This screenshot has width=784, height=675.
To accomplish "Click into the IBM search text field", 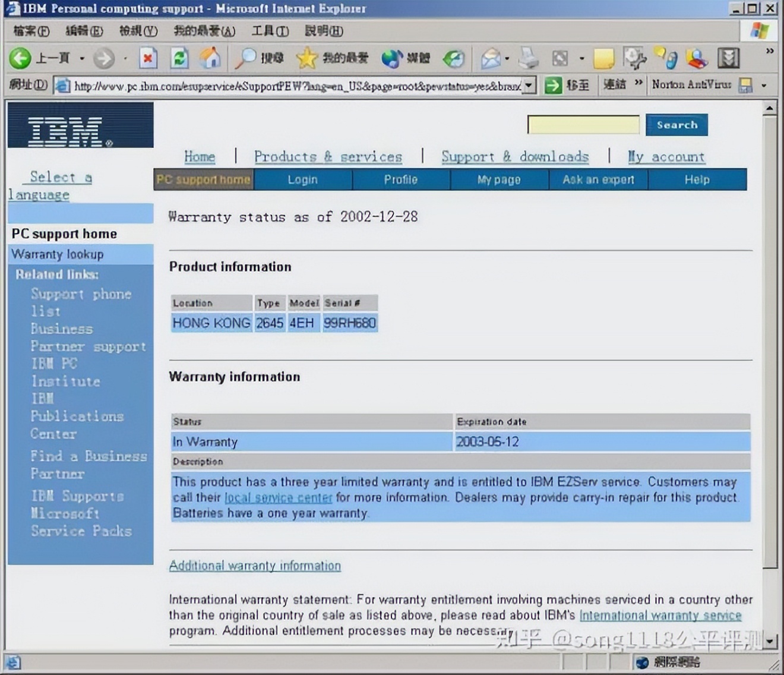I will pos(583,125).
